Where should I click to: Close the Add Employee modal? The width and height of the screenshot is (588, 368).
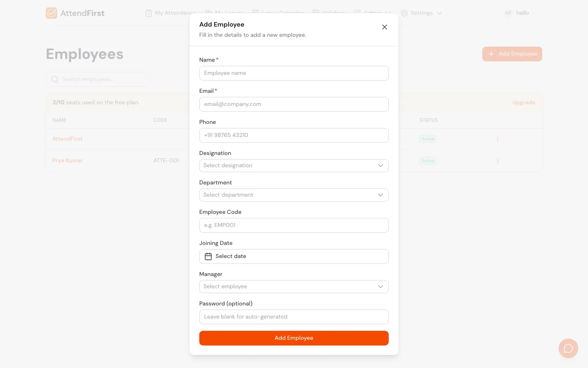384,27
